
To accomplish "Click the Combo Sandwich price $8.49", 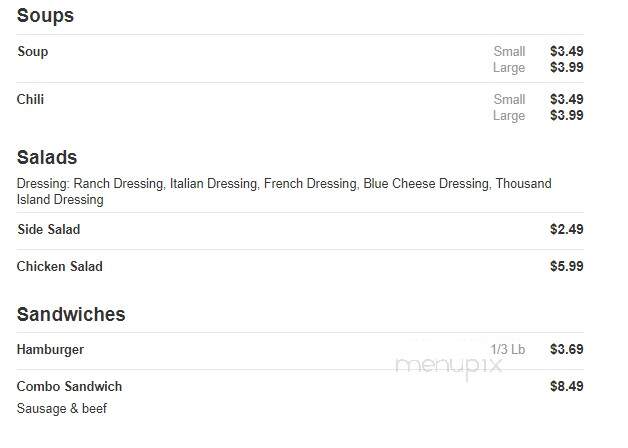I will tap(566, 386).
